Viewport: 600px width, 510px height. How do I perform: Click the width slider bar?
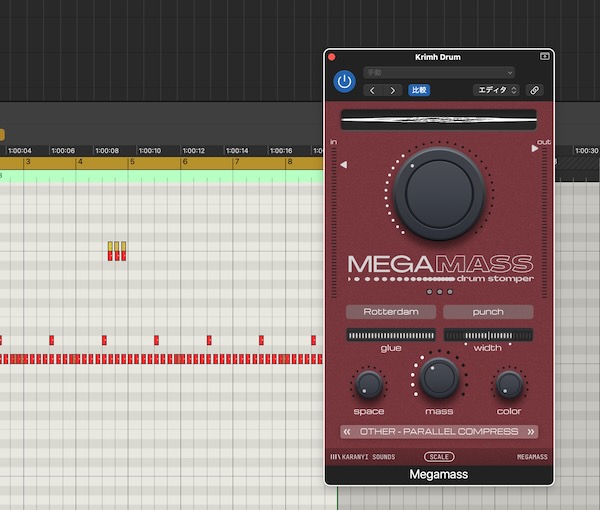click(488, 335)
